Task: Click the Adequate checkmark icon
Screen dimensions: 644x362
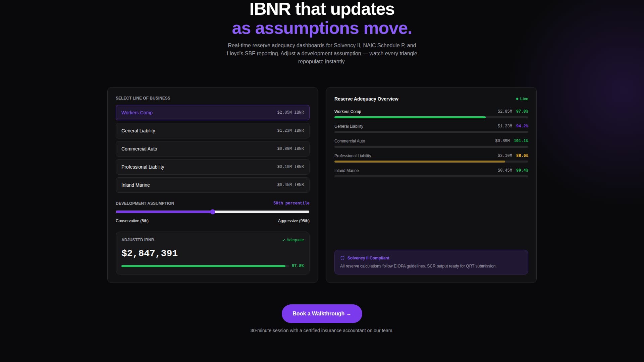Action: coord(284,240)
